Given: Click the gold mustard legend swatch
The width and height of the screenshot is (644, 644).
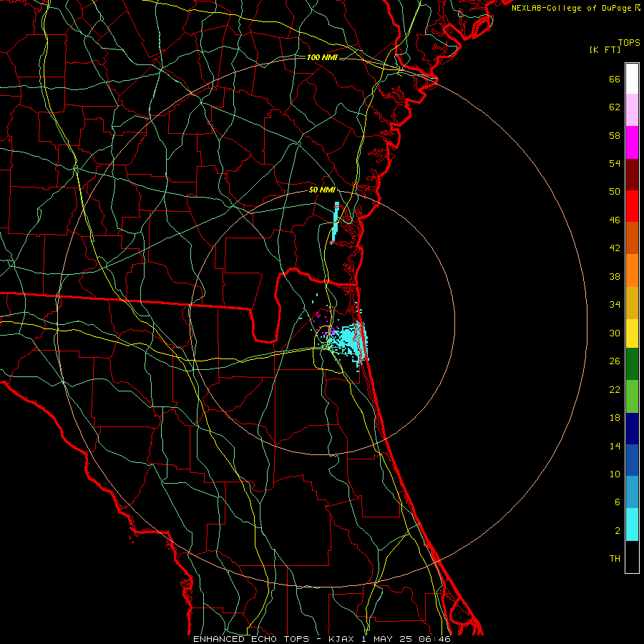Looking at the screenshot, I should pyautogui.click(x=632, y=303).
